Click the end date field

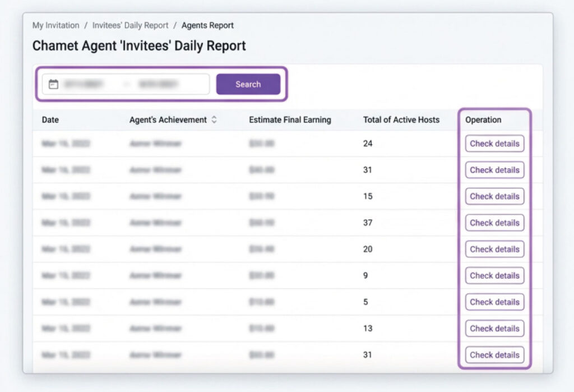(159, 84)
